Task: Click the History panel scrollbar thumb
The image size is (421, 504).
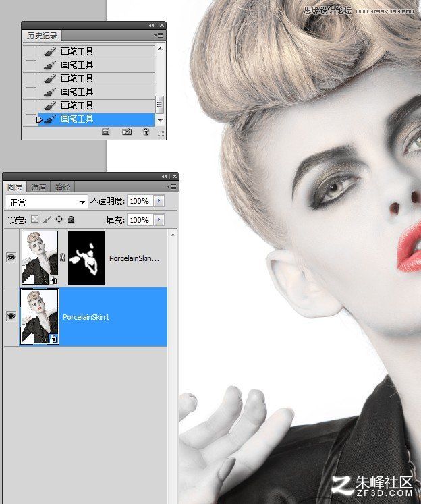Action: point(159,105)
